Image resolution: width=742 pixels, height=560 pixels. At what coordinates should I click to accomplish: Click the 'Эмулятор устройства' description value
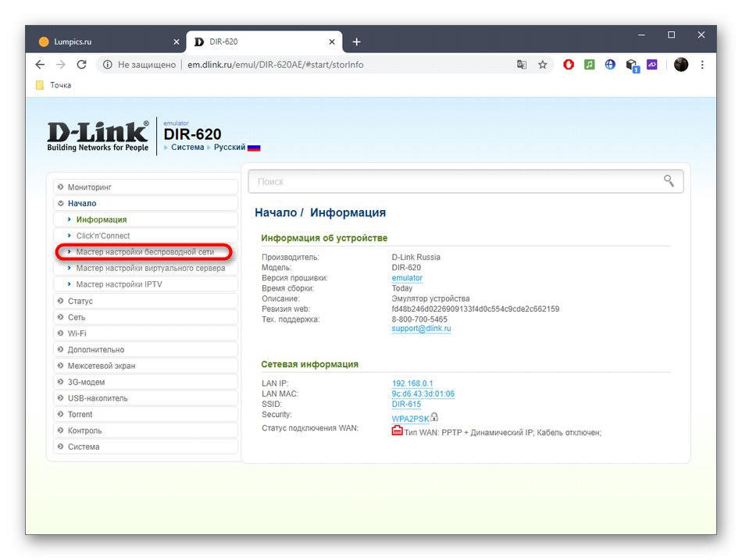click(430, 298)
